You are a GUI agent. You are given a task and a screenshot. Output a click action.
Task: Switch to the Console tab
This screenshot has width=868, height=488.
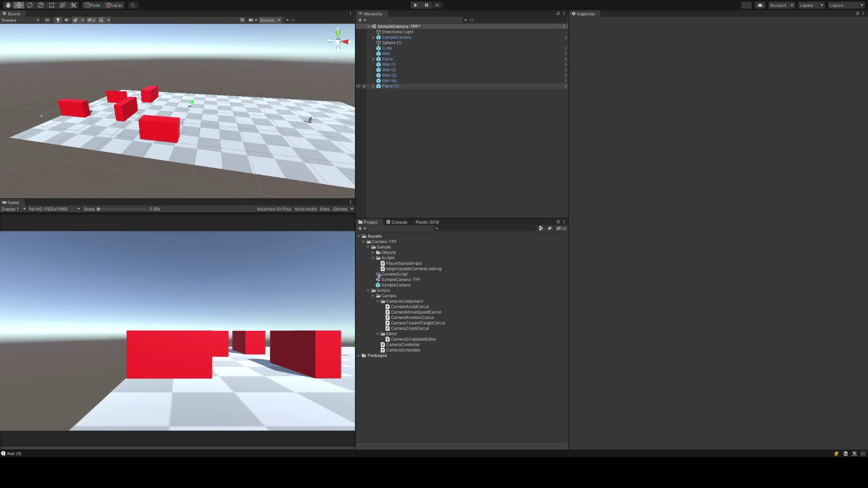[x=396, y=222]
